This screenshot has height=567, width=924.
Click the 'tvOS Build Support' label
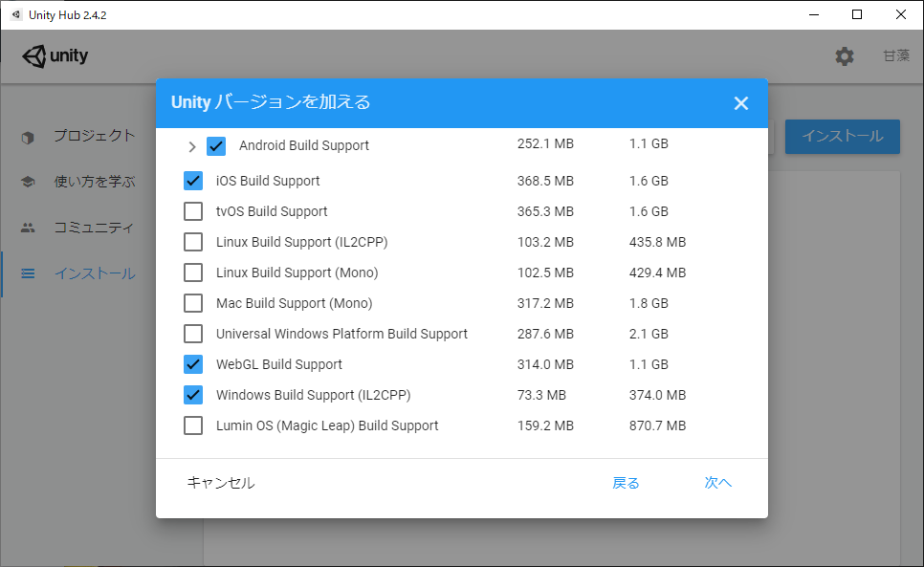click(x=272, y=211)
